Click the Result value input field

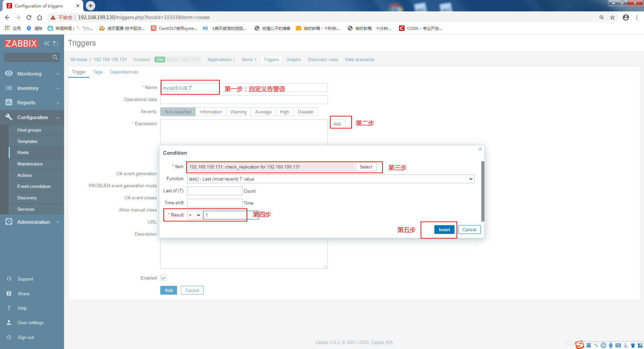tap(231, 215)
